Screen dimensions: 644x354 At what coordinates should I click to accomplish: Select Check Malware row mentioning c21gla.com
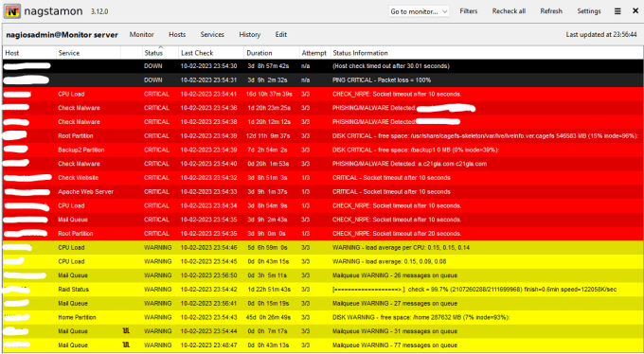(x=323, y=164)
